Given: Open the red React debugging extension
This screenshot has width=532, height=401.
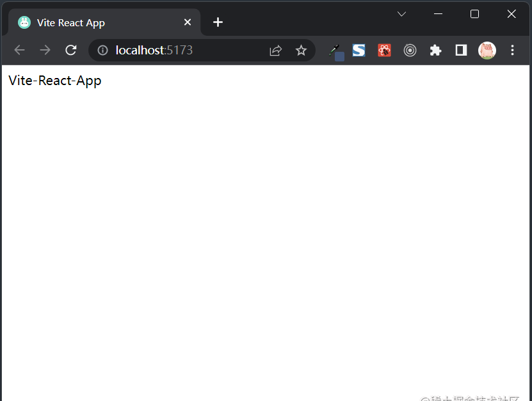Looking at the screenshot, I should (x=384, y=50).
